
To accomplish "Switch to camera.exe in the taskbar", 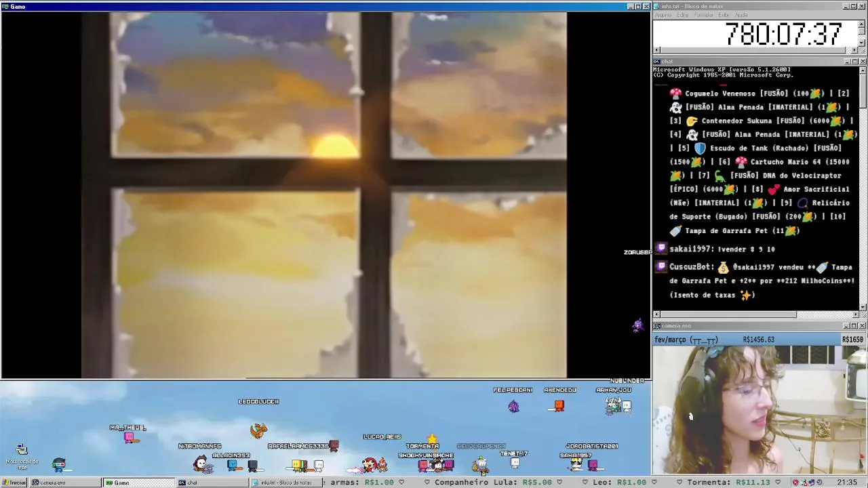I will pyautogui.click(x=64, y=483).
